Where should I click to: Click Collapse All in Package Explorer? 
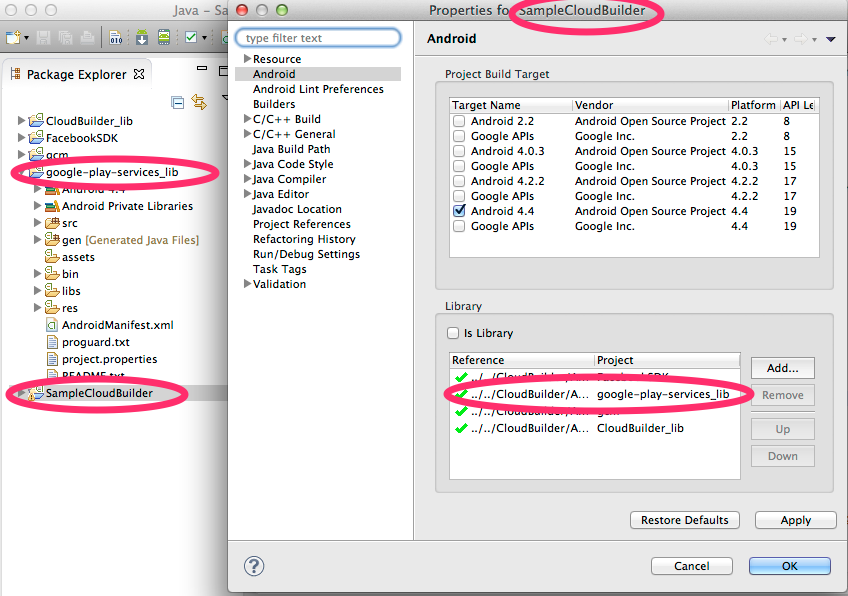(x=177, y=102)
